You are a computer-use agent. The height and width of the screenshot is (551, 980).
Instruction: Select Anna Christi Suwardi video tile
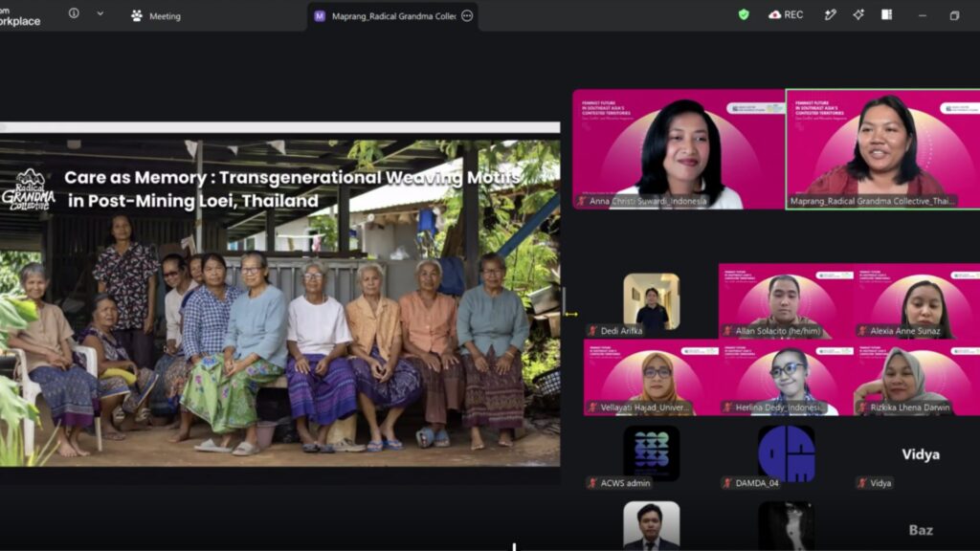tap(679, 148)
